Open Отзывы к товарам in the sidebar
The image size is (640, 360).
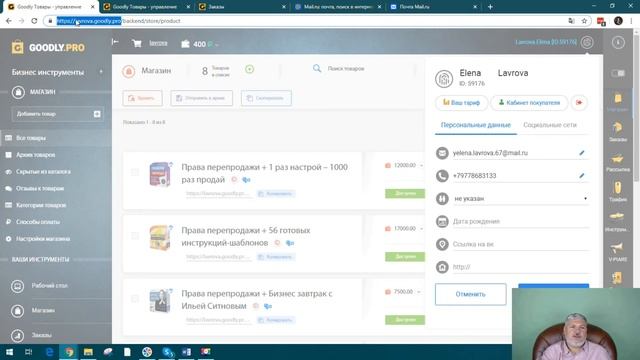click(x=40, y=188)
